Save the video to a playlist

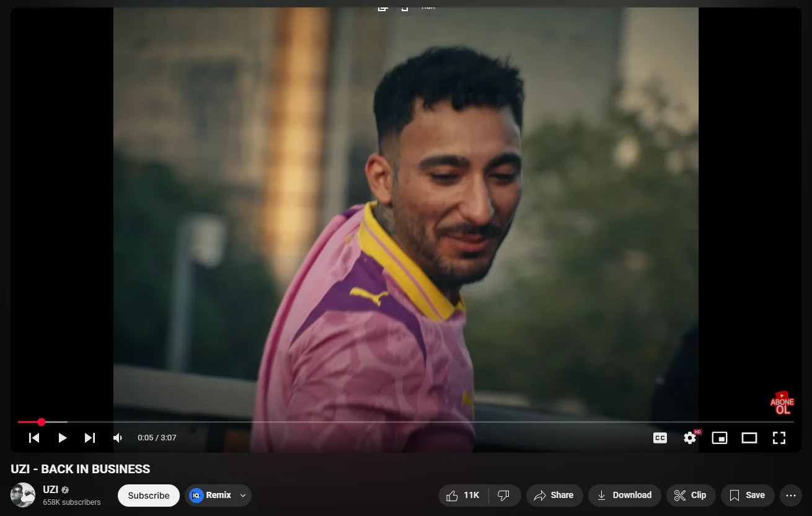tap(748, 495)
